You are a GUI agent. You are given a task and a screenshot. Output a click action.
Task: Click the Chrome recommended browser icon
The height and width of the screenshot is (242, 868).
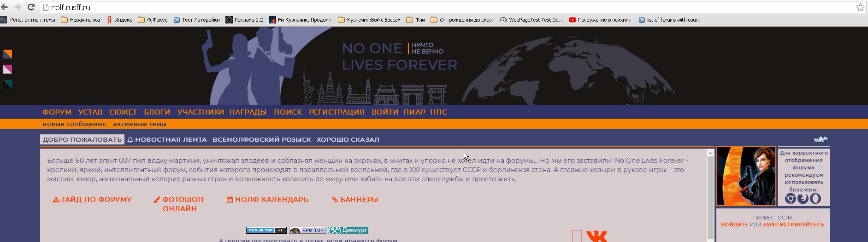[791, 198]
